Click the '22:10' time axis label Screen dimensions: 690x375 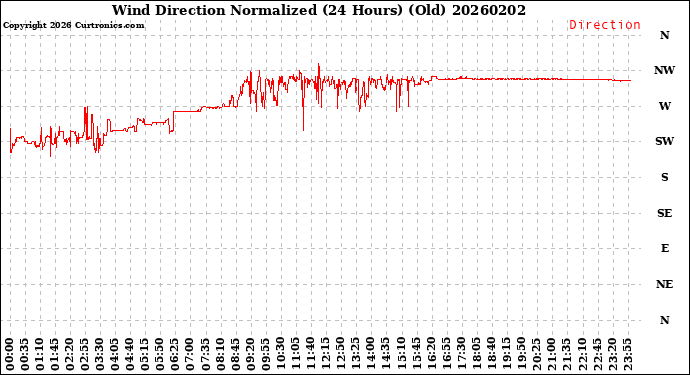point(582,355)
